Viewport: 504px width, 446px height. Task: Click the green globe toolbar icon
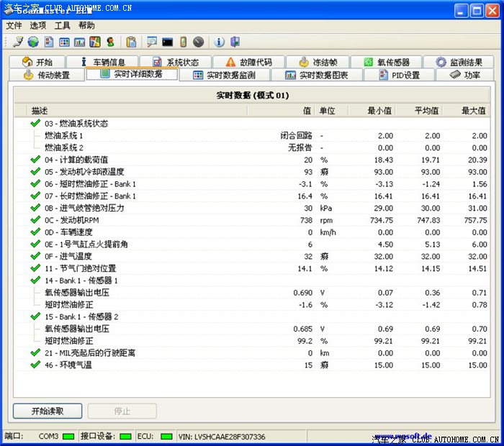point(33,42)
